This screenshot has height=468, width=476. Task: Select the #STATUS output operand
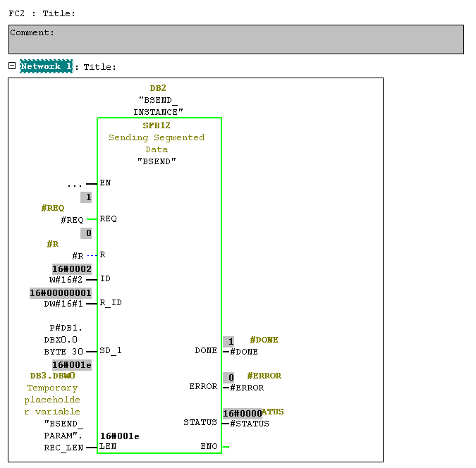click(x=250, y=424)
